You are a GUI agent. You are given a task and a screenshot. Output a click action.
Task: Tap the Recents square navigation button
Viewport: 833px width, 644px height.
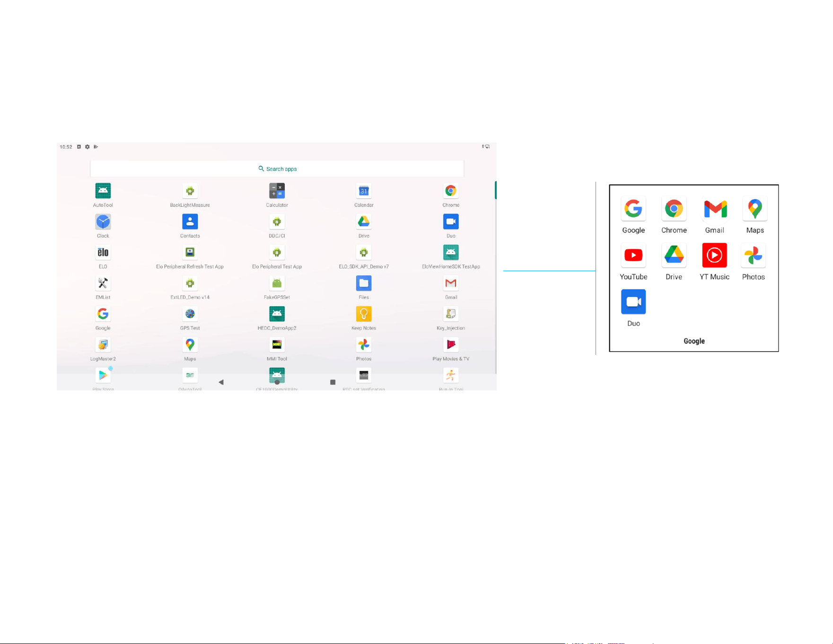coord(333,382)
